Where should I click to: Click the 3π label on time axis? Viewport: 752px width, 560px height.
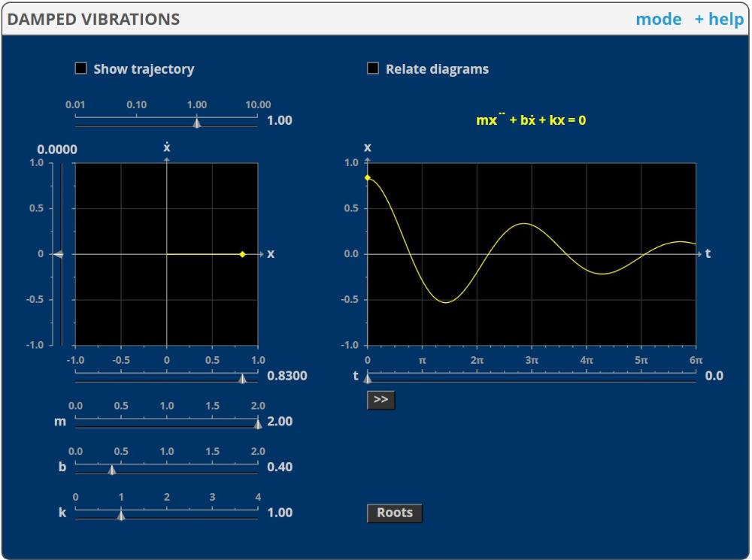pyautogui.click(x=532, y=360)
